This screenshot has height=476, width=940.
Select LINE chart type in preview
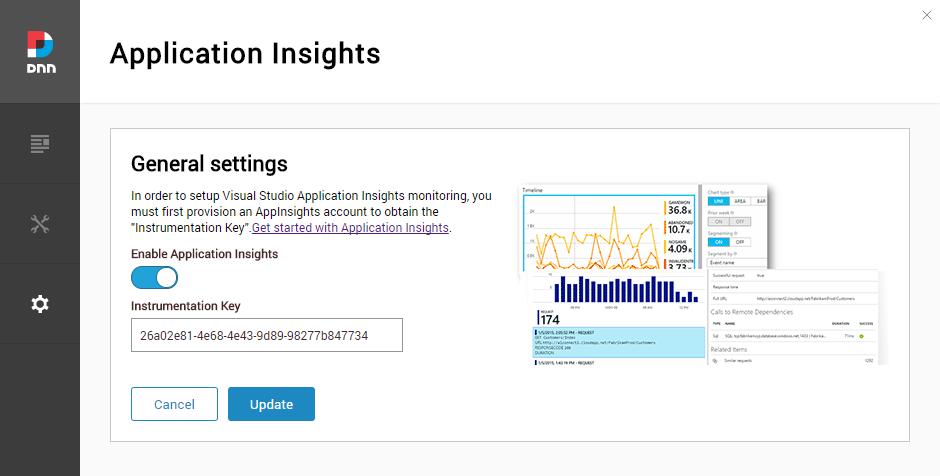click(720, 201)
